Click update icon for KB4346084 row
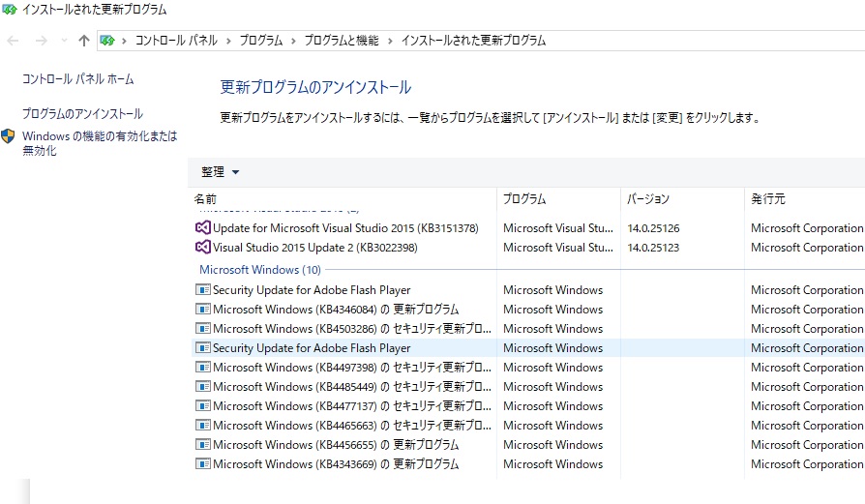 203,309
